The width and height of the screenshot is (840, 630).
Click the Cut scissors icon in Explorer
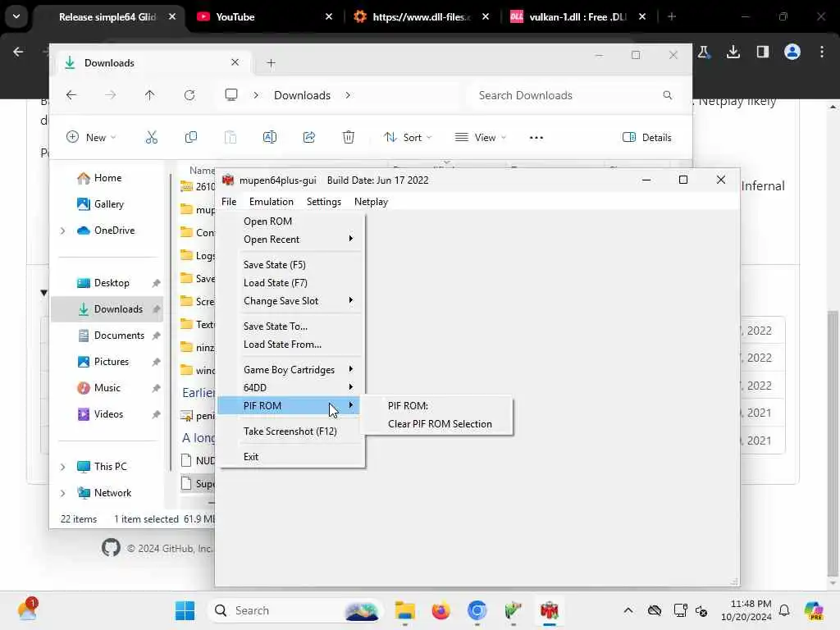click(x=152, y=137)
